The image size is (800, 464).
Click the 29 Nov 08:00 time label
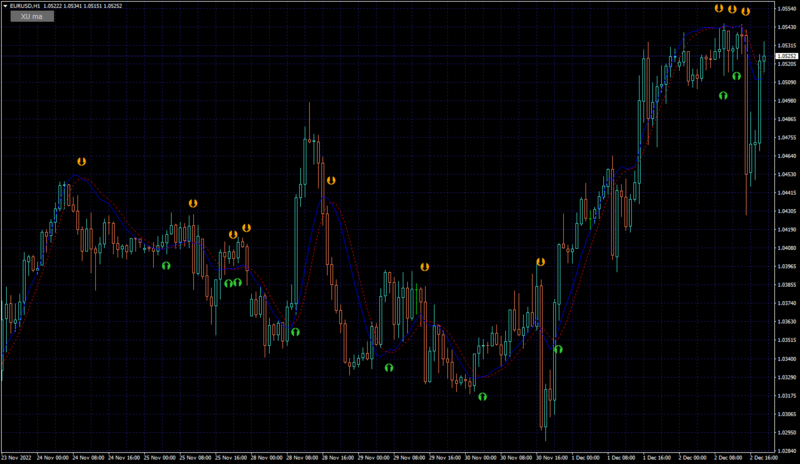point(409,458)
